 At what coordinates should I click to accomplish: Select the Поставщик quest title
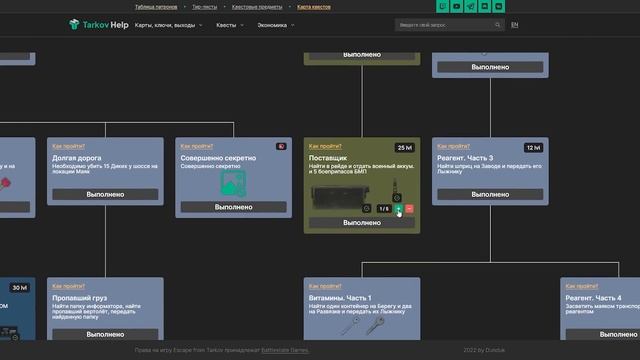(328, 158)
